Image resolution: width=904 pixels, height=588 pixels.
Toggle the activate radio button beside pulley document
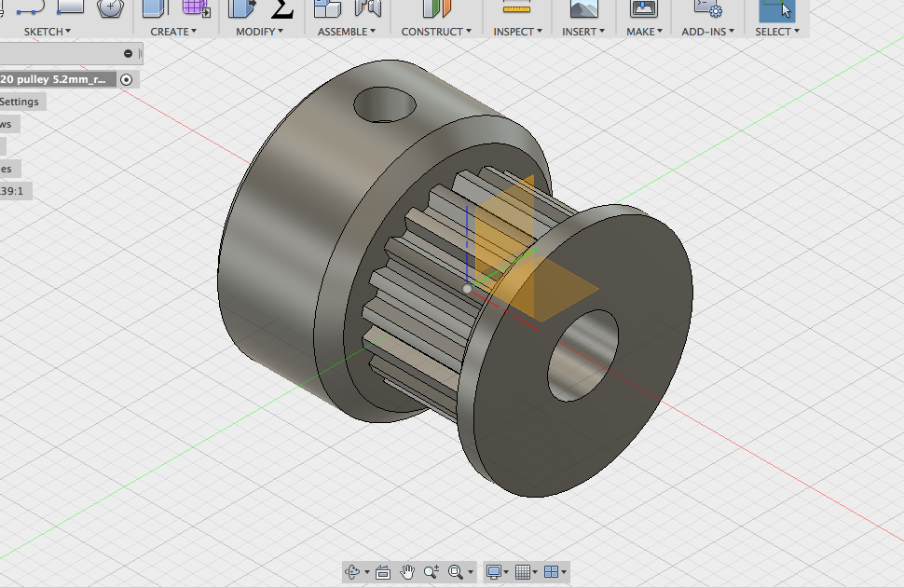126,79
